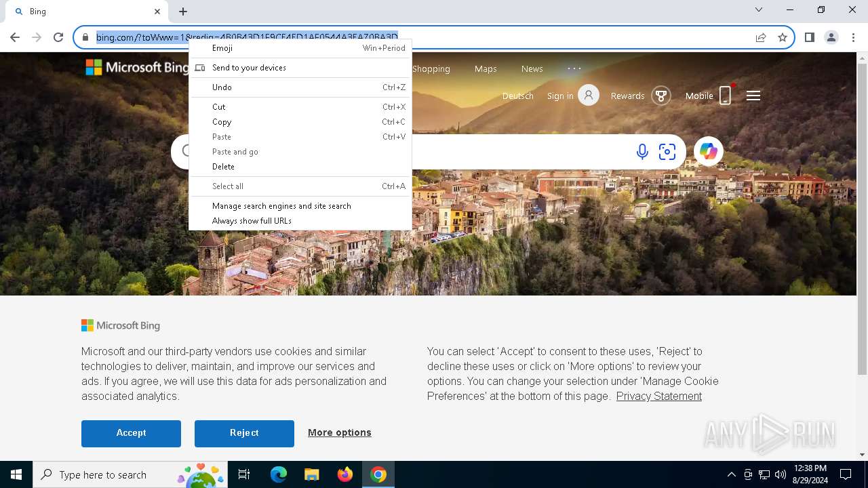Open tab search chevron in title bar
868x488 pixels.
click(x=759, y=9)
